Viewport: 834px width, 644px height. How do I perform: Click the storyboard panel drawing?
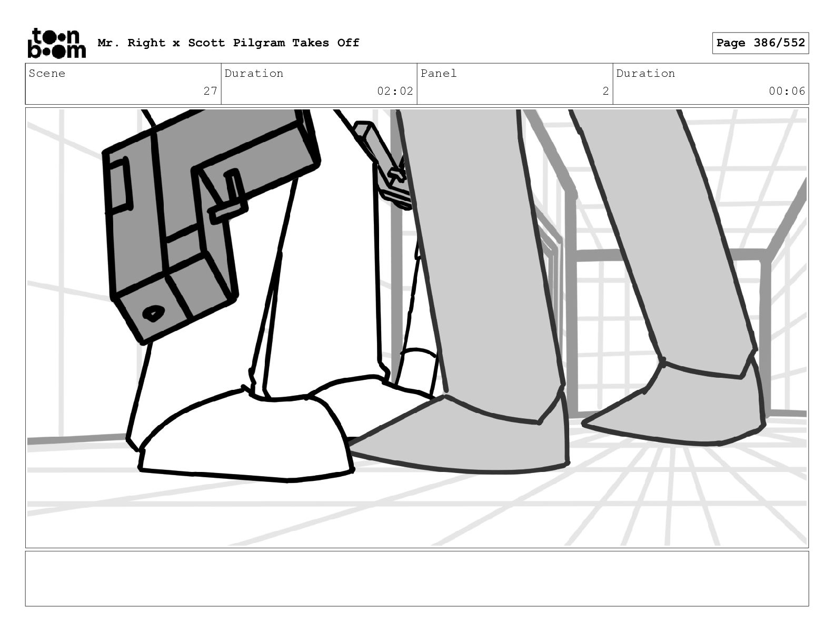[417, 328]
